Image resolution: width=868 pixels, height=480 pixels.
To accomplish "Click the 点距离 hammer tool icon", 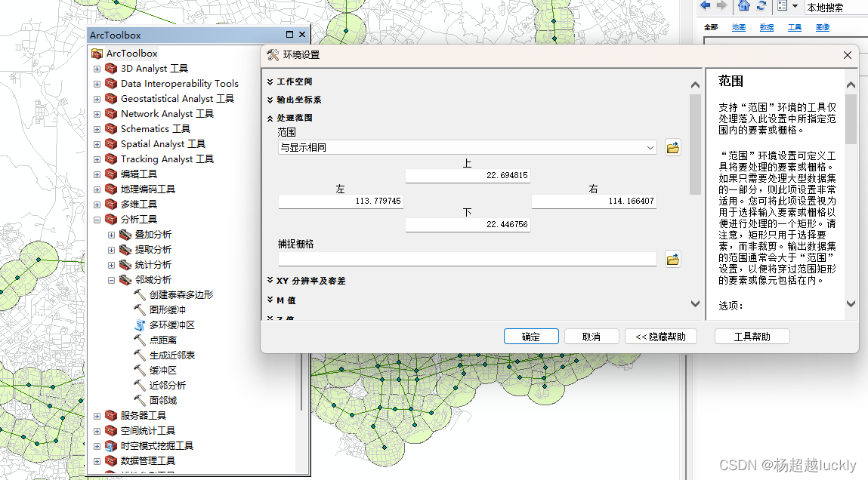I will 140,340.
